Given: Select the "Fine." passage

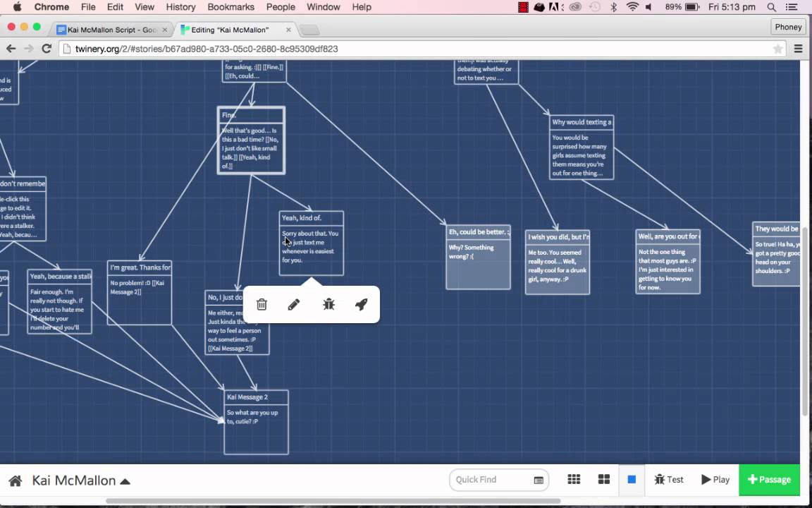Looking at the screenshot, I should click(251, 140).
